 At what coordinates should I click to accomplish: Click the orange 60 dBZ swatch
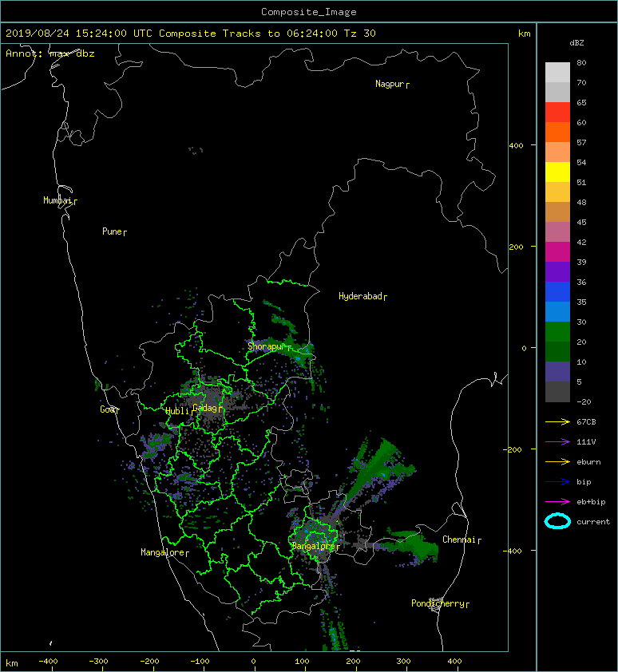(557, 132)
